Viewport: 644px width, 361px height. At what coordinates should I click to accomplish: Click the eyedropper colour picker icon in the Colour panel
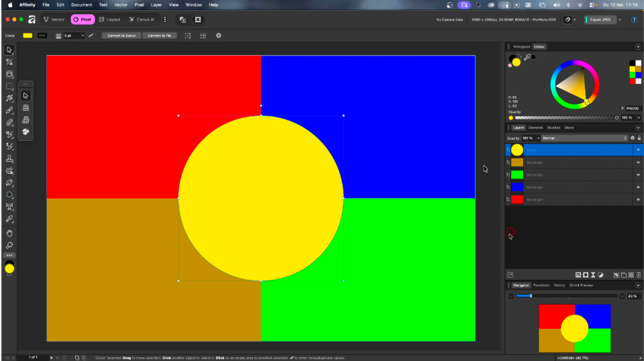point(527,58)
